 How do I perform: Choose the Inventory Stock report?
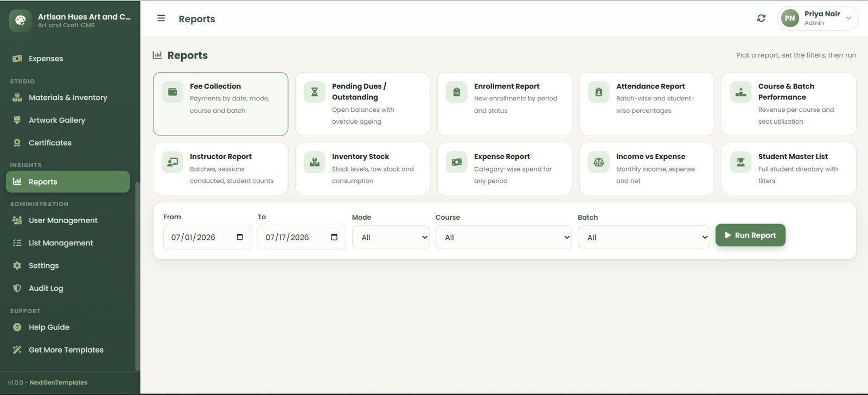click(x=362, y=169)
